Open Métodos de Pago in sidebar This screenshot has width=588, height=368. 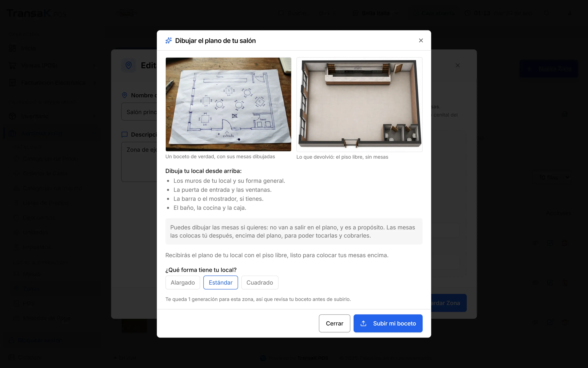pyautogui.click(x=46, y=318)
